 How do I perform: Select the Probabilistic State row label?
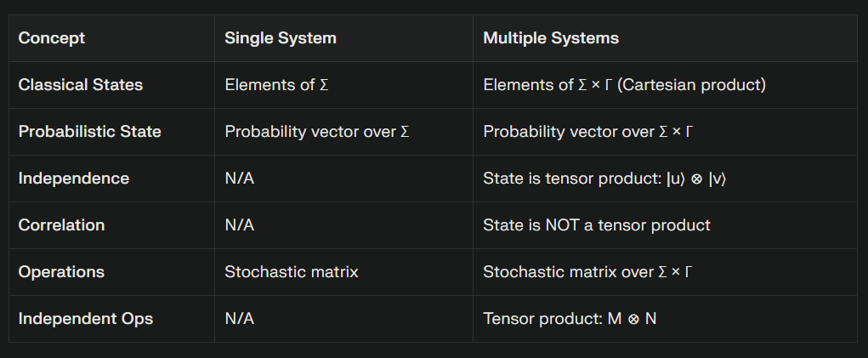click(x=89, y=132)
